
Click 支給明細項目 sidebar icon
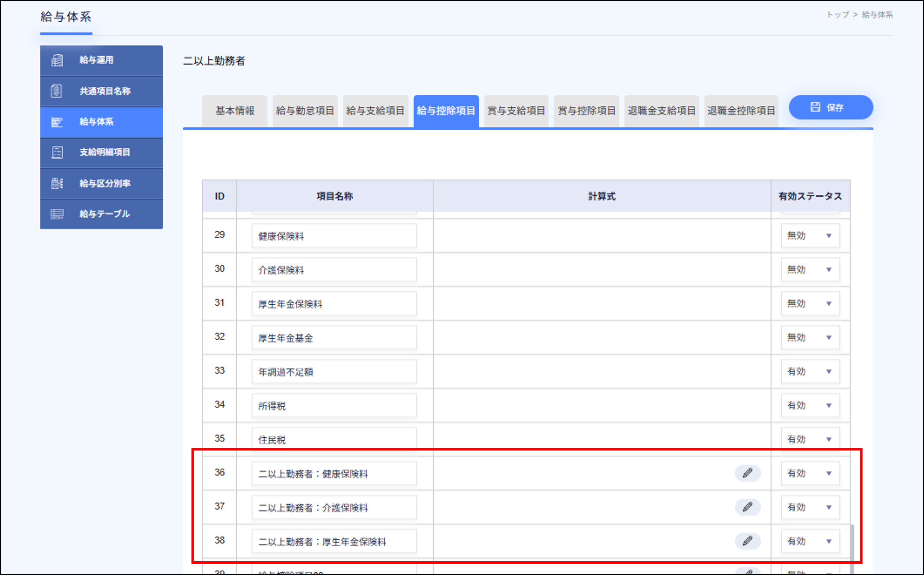point(57,152)
